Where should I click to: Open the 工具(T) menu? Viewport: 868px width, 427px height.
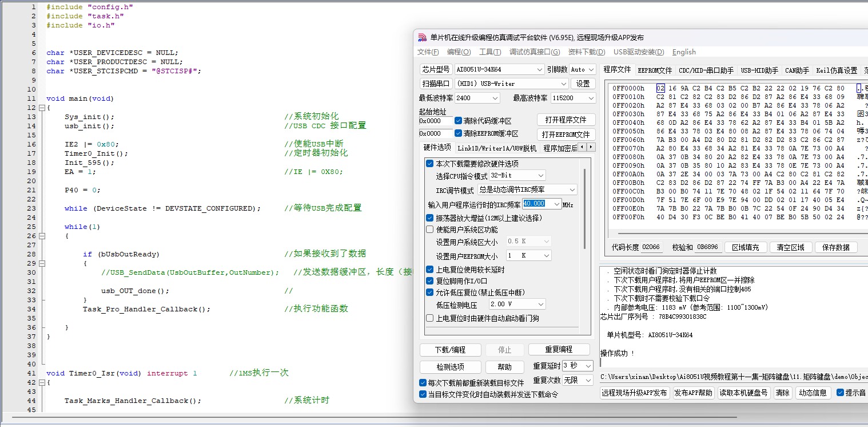point(490,52)
